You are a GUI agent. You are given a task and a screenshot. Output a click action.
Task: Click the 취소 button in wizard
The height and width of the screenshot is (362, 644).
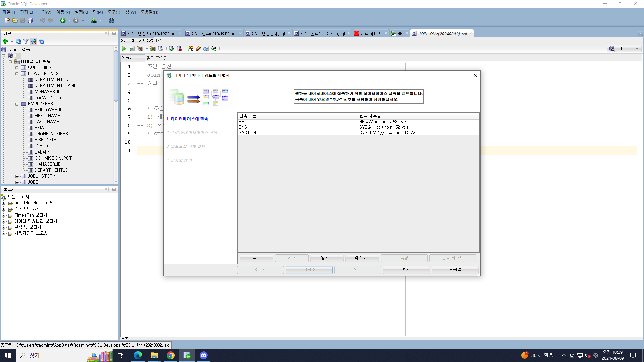pos(406,269)
